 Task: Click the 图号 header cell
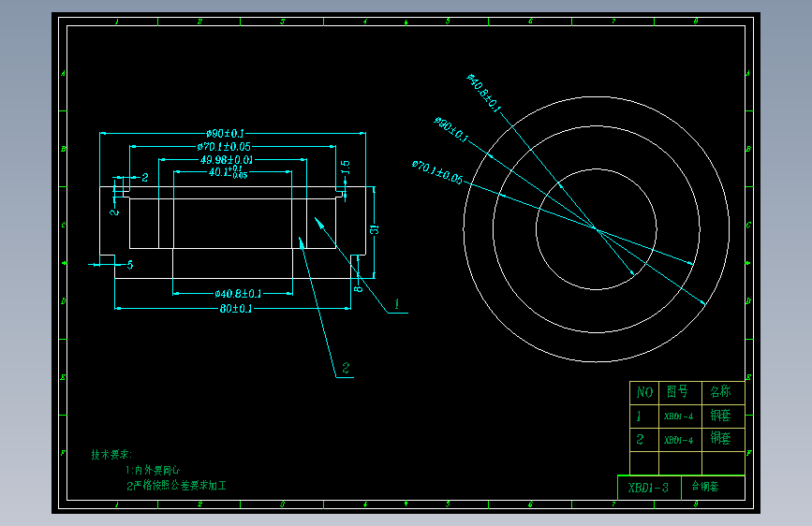click(680, 392)
